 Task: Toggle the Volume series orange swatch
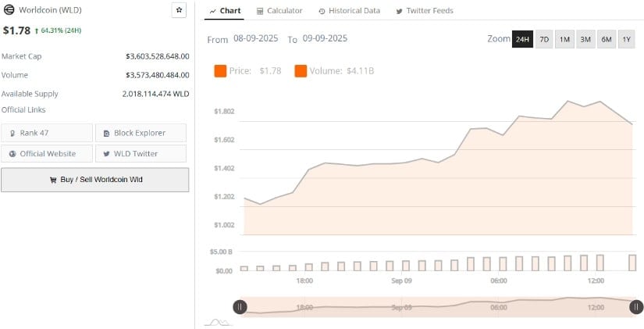coord(301,71)
